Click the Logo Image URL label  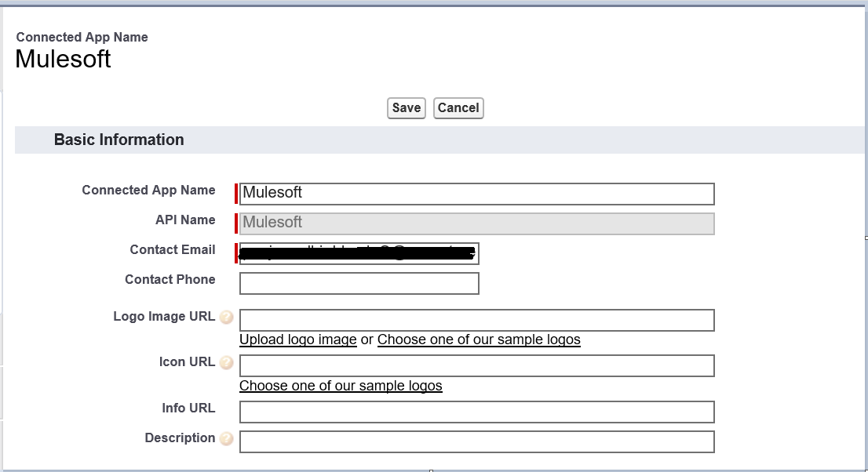164,317
